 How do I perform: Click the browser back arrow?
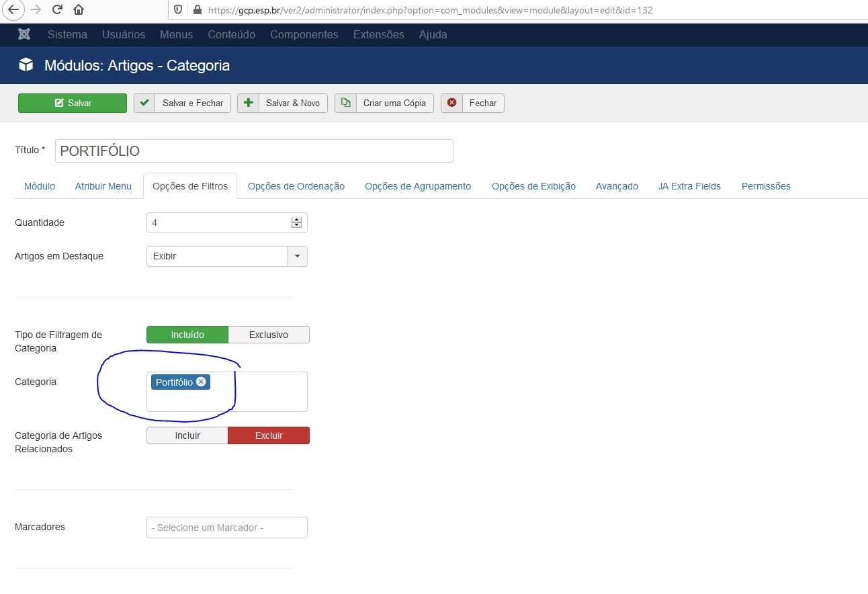13,10
